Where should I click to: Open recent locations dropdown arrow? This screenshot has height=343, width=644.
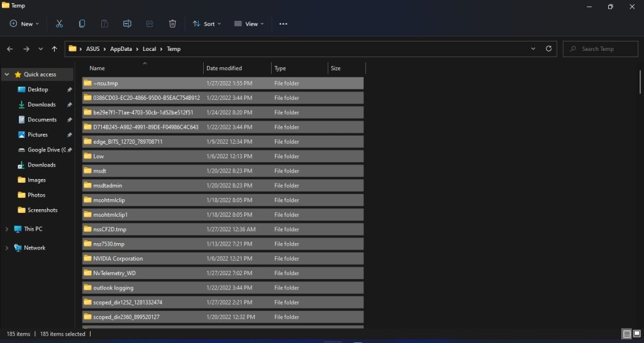pyautogui.click(x=40, y=49)
